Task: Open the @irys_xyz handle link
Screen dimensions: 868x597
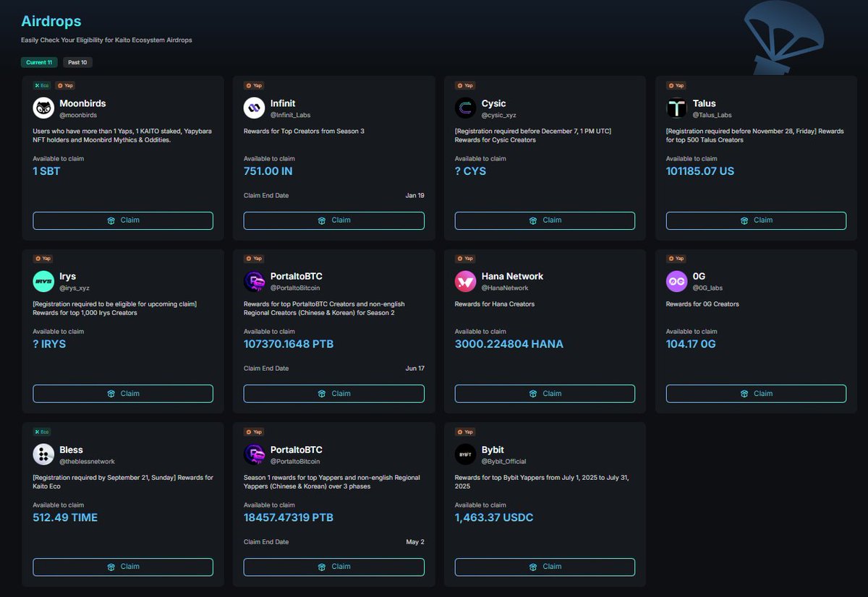Action: 75,288
